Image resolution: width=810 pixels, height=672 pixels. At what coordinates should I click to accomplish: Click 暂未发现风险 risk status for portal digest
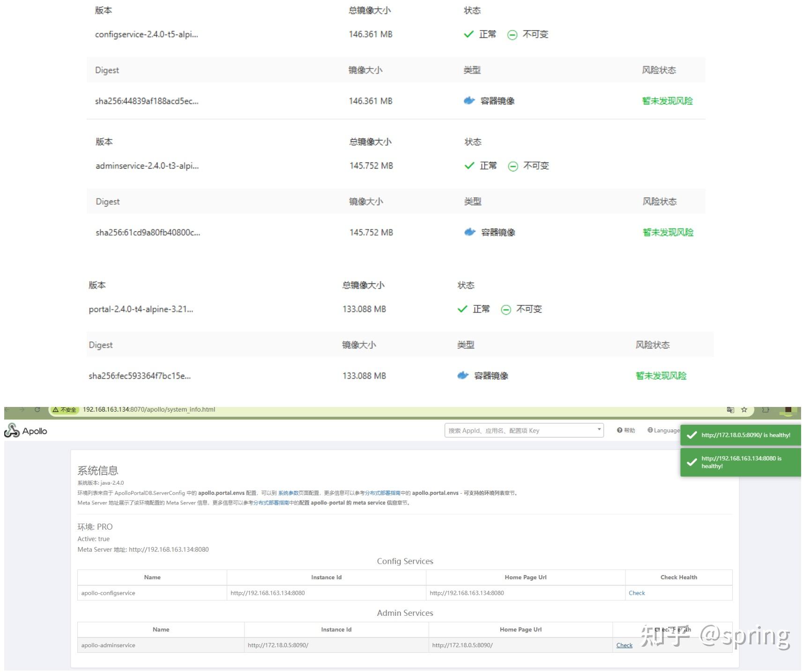click(x=661, y=375)
